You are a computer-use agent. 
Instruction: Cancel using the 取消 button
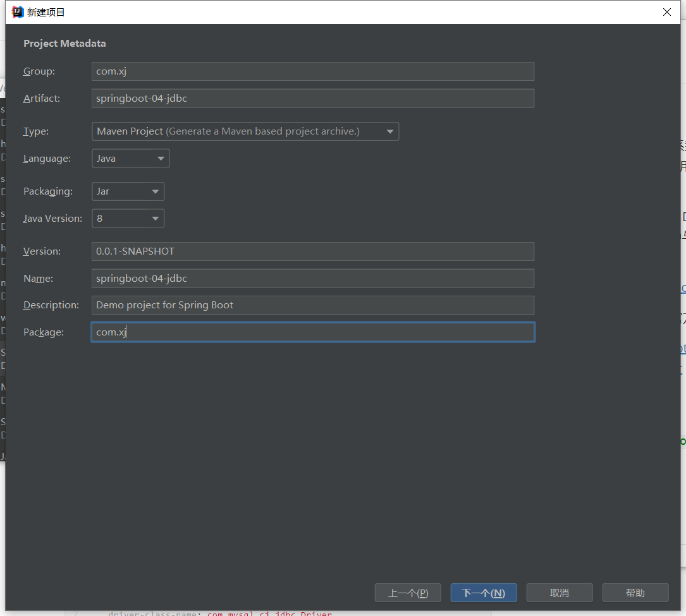560,593
